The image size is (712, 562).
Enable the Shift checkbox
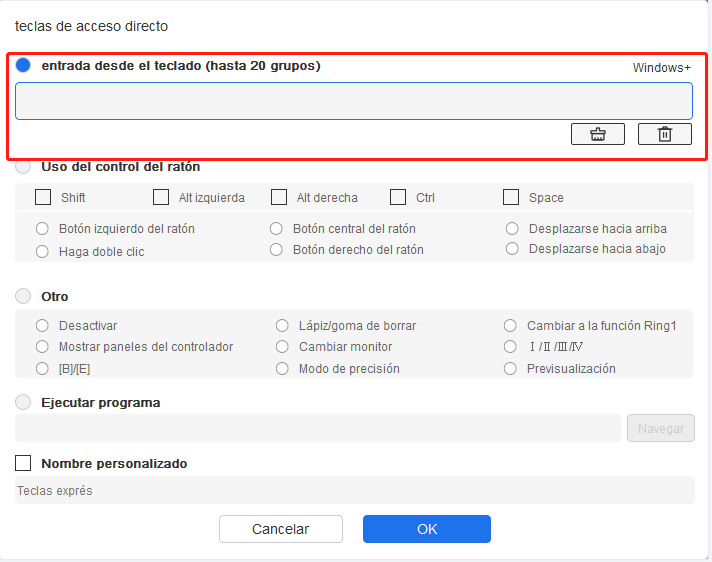(43, 198)
